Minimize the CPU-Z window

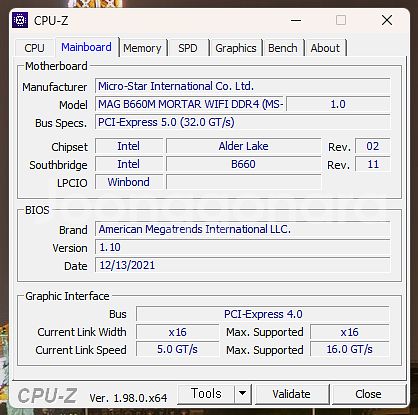pyautogui.click(x=296, y=20)
